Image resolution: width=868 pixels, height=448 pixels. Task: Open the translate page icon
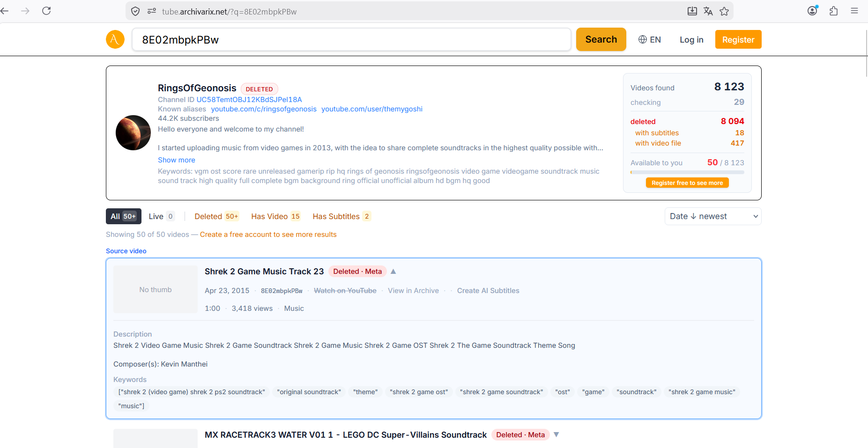708,11
